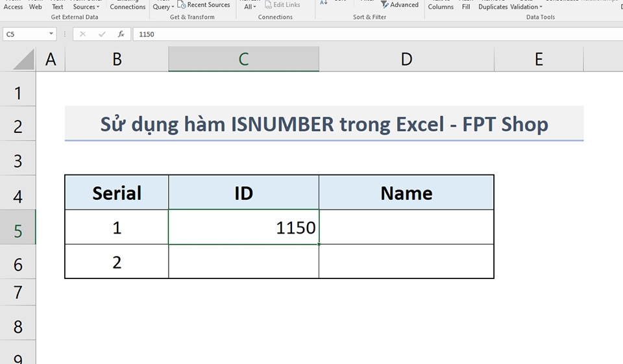Click the From Text button
623x364 pixels.
pos(58,6)
